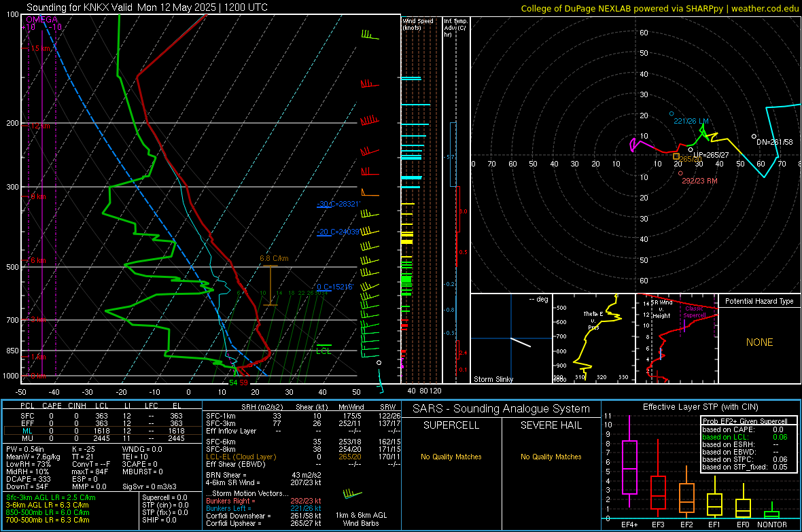Viewport: 802px width, 532px height.
Task: Click the red Bunkers right-mover circle on hodograph
Action: (680, 173)
